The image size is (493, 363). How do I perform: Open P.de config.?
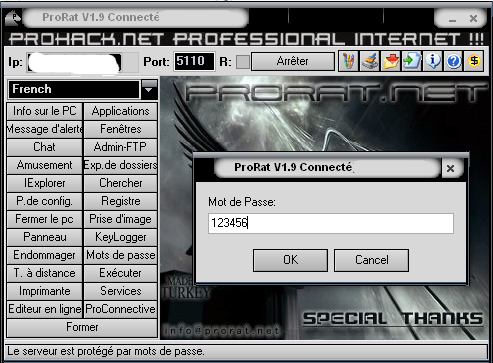45,201
